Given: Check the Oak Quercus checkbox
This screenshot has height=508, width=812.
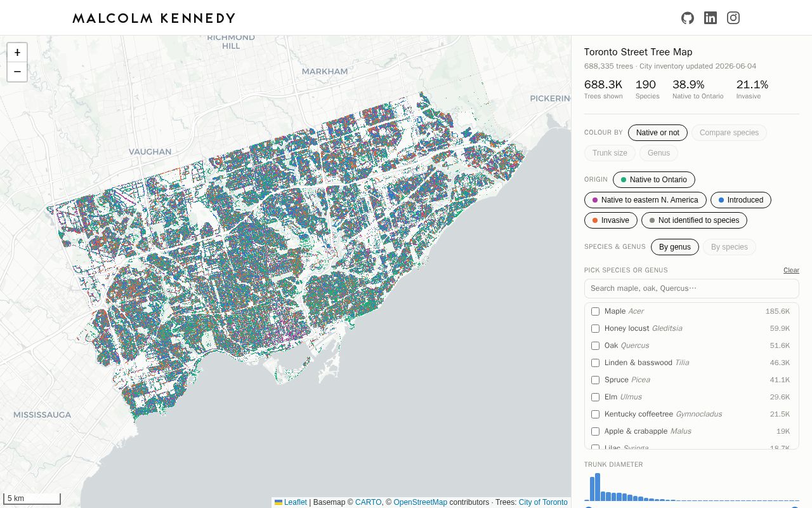Looking at the screenshot, I should [595, 345].
